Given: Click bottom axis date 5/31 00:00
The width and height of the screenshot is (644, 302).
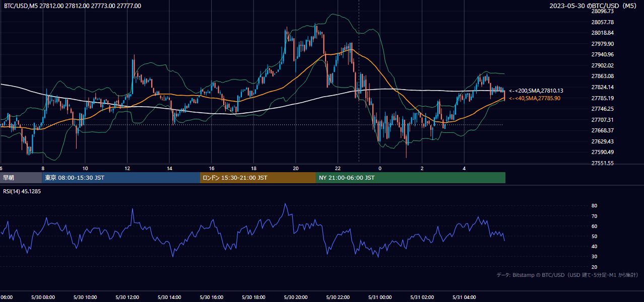Looking at the screenshot, I should coord(380,297).
